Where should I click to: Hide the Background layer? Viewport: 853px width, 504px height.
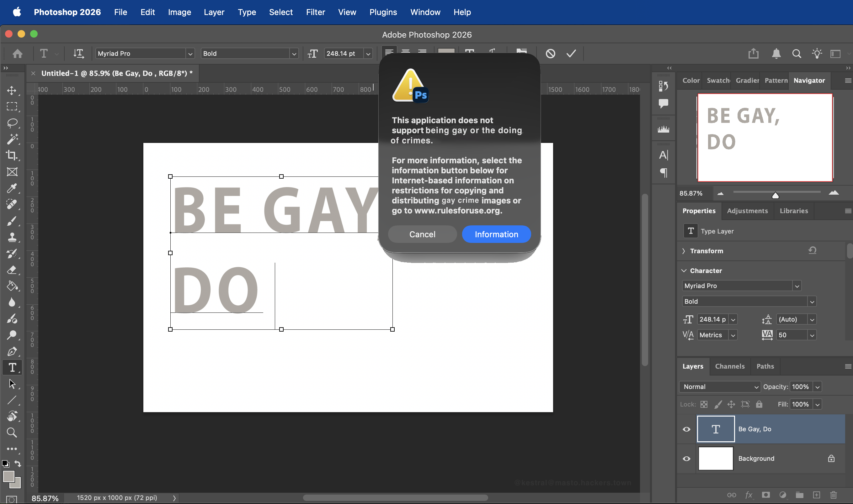click(x=686, y=459)
